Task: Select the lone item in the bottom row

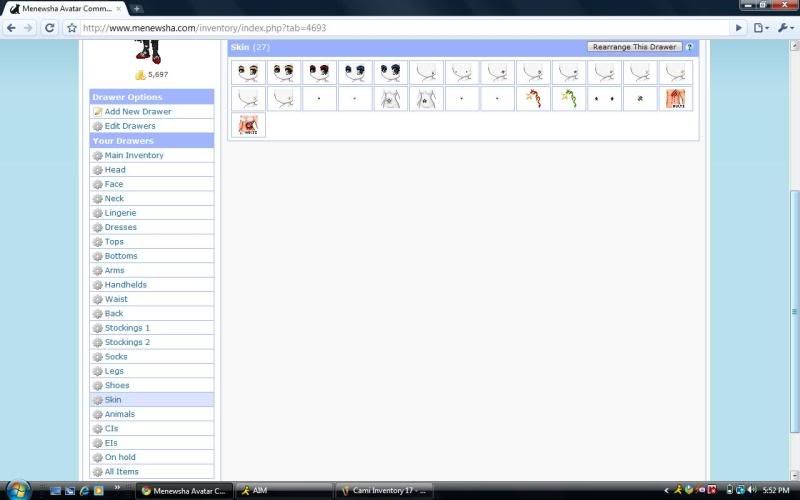Action: pos(248,125)
